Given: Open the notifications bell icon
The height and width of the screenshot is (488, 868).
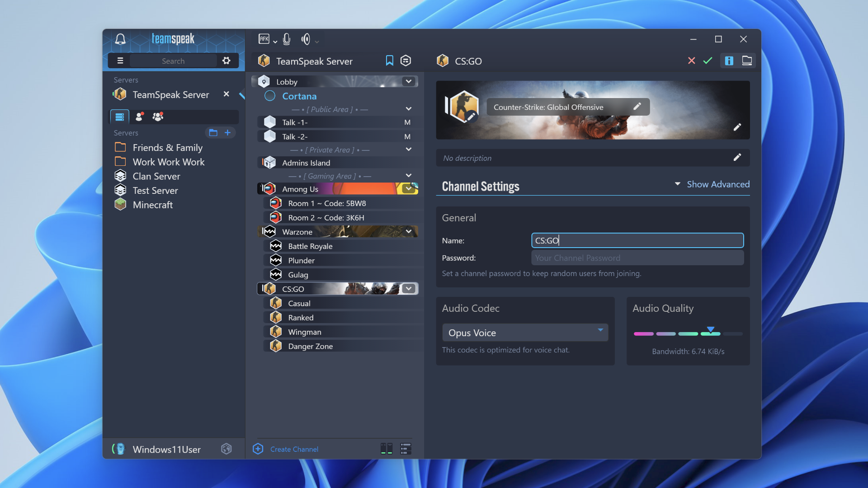Looking at the screenshot, I should [x=120, y=39].
